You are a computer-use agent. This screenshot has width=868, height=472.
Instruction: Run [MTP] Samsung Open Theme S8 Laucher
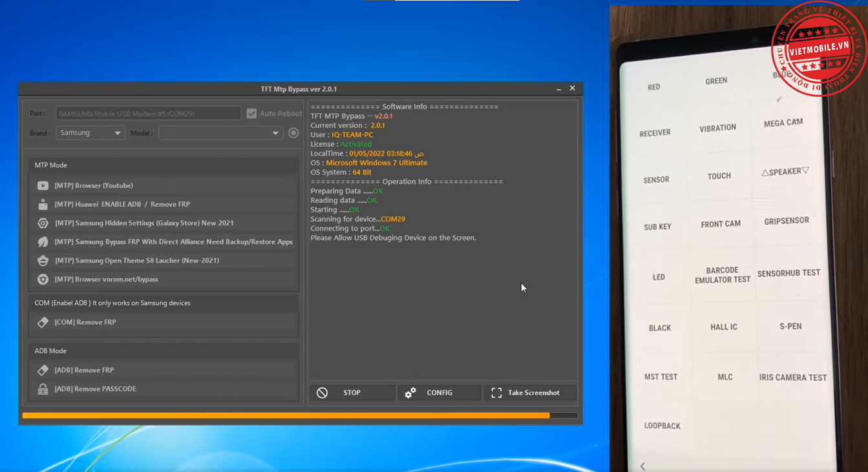(x=164, y=260)
